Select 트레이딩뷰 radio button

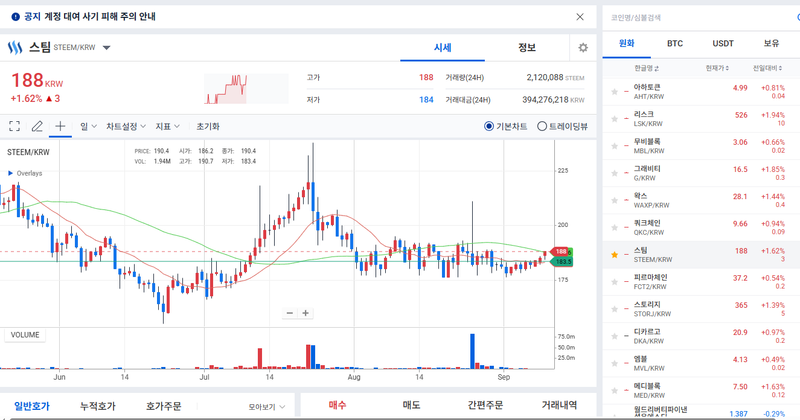[x=542, y=126]
